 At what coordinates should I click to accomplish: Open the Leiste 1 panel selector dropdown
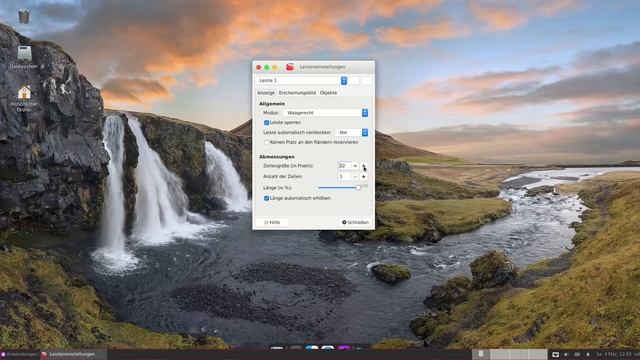click(302, 80)
